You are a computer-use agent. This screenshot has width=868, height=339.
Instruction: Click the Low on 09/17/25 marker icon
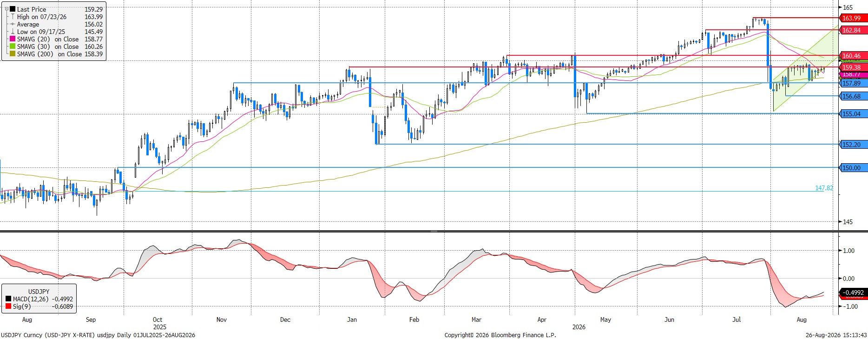(13, 32)
